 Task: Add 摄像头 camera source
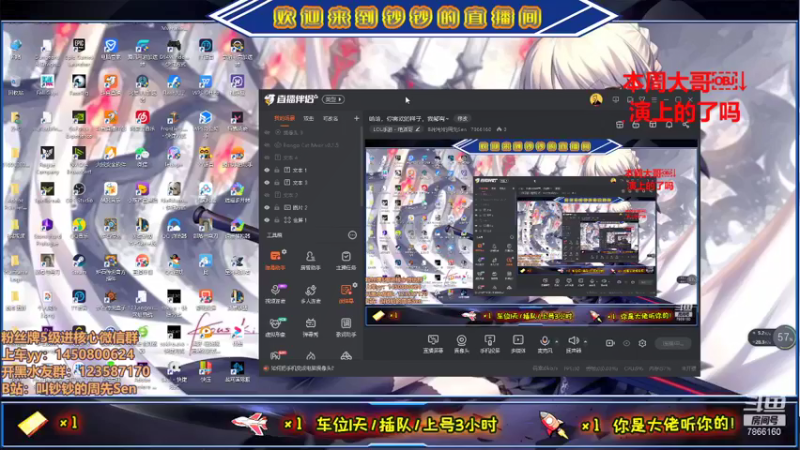pos(461,344)
